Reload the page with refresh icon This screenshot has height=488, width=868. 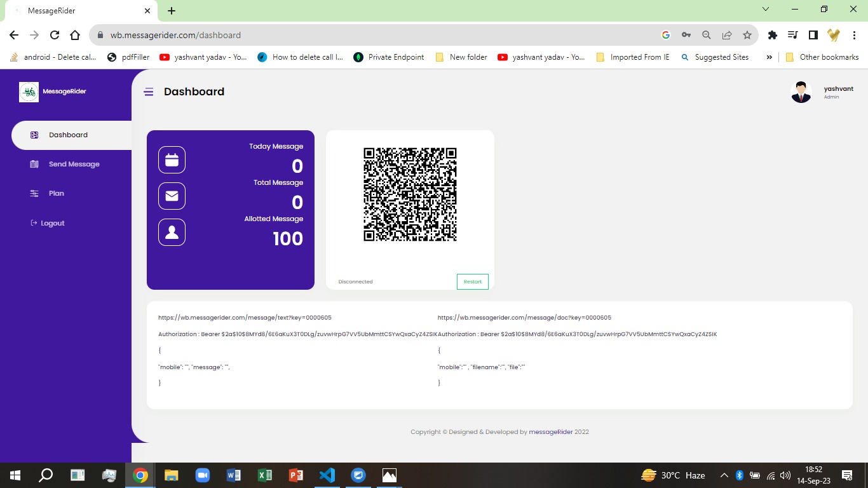click(55, 35)
